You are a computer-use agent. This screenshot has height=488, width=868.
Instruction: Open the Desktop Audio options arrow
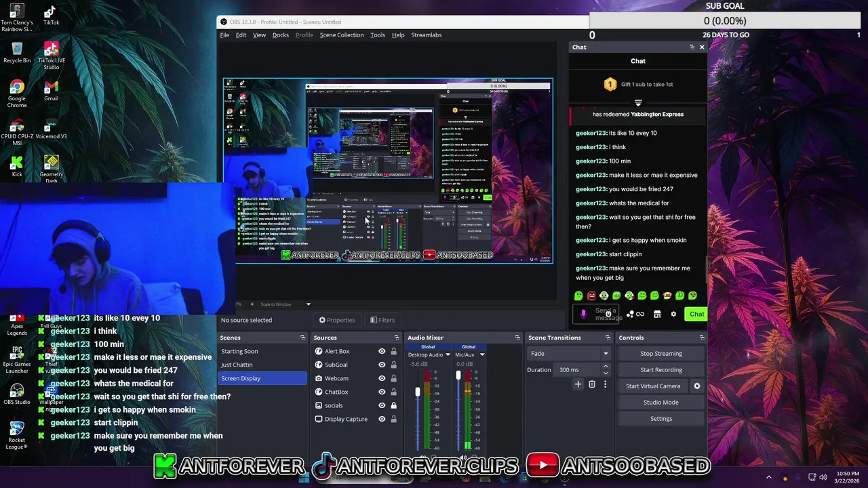pyautogui.click(x=448, y=354)
